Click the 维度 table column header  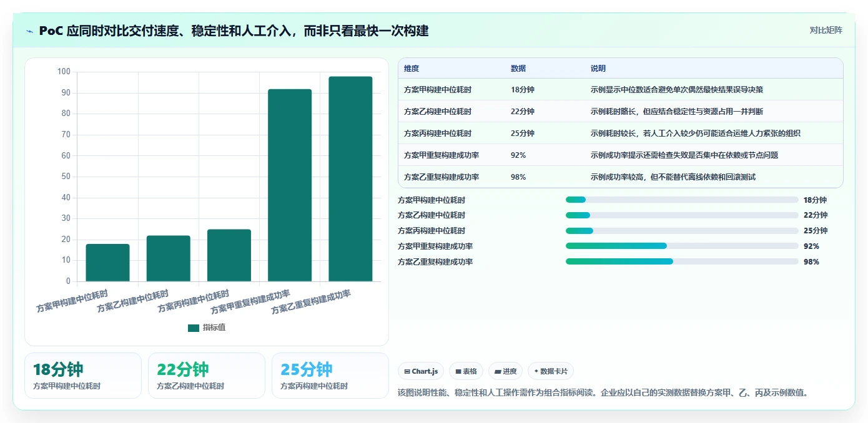(x=412, y=69)
